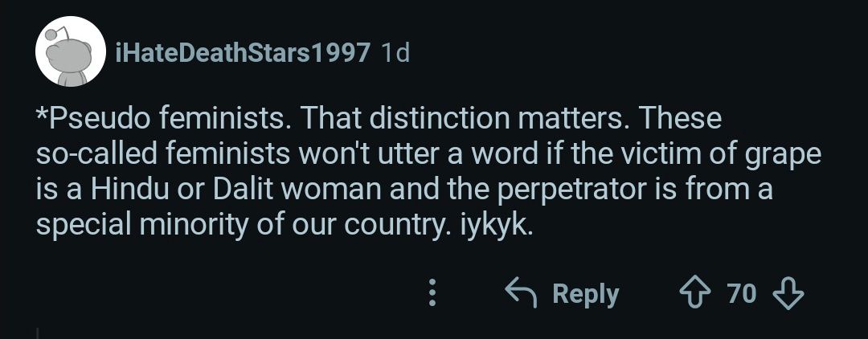The image size is (868, 339).
Task: Click the 1d comment timestamp
Action: [x=394, y=53]
